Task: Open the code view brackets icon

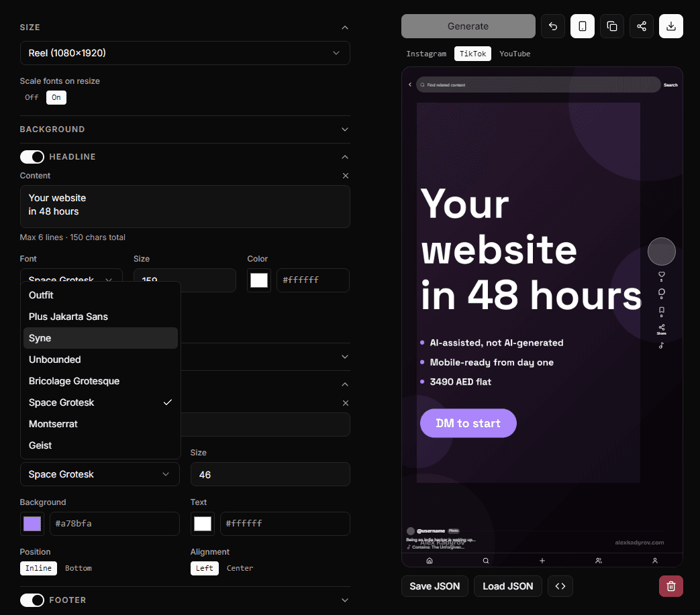Action: pos(560,586)
